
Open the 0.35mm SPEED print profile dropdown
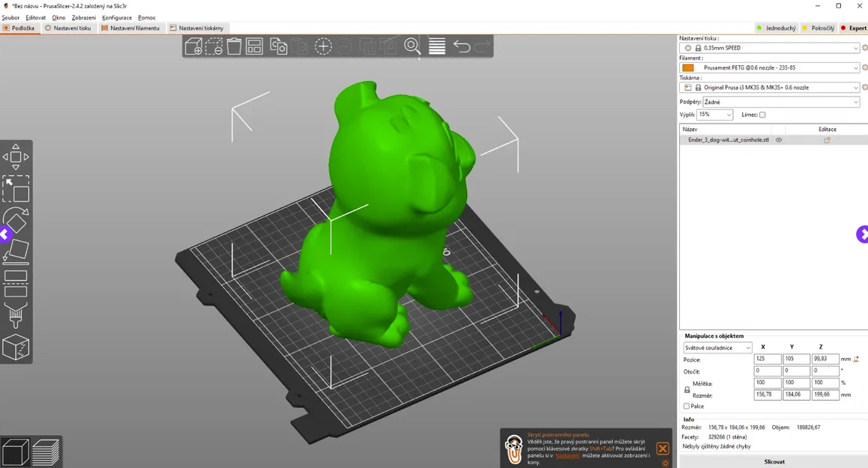(x=770, y=48)
